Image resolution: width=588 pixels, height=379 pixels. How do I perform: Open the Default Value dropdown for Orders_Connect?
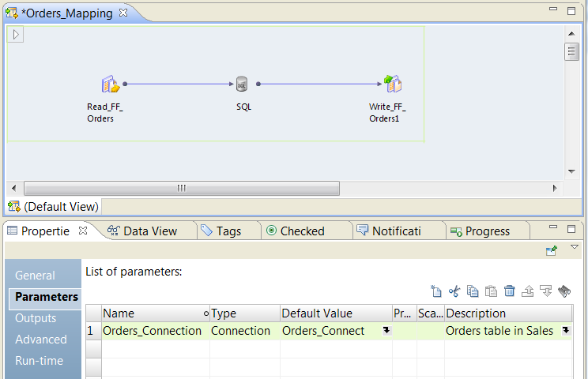point(386,331)
